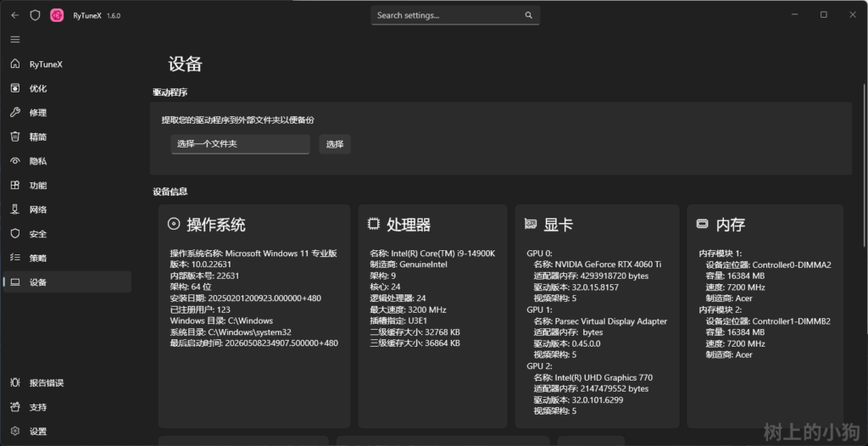Image resolution: width=868 pixels, height=446 pixels.
Task: Select the 安全 menu item
Action: tap(67, 234)
